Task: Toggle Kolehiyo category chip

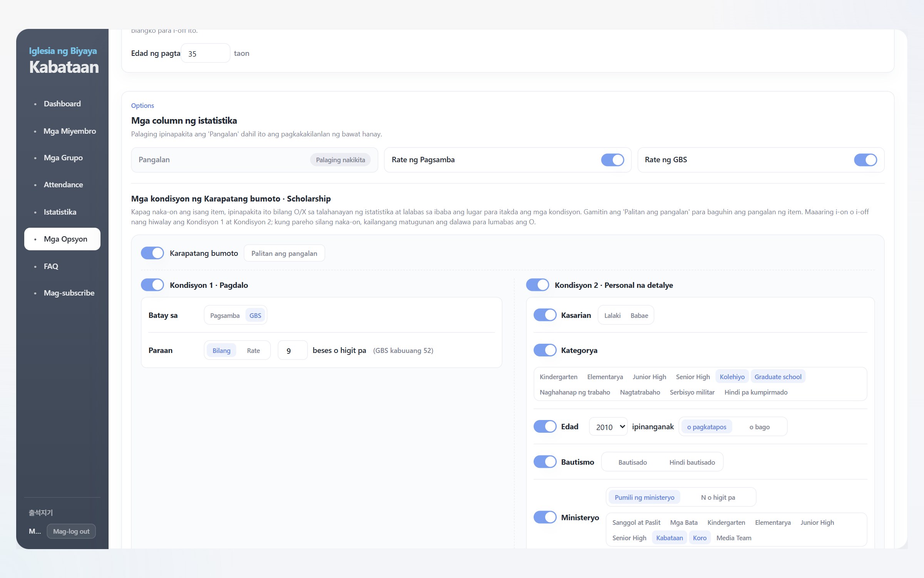Action: (x=732, y=377)
